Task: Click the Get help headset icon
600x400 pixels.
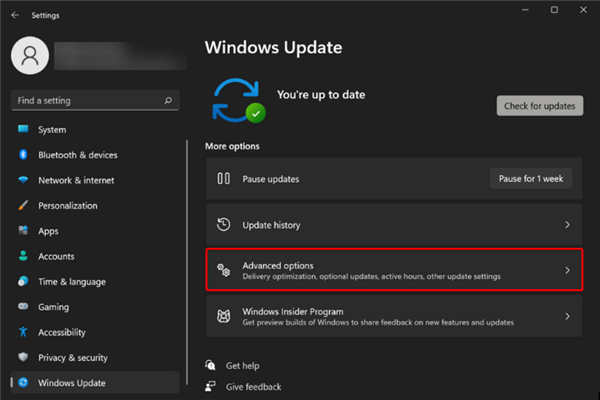Action: tap(210, 365)
